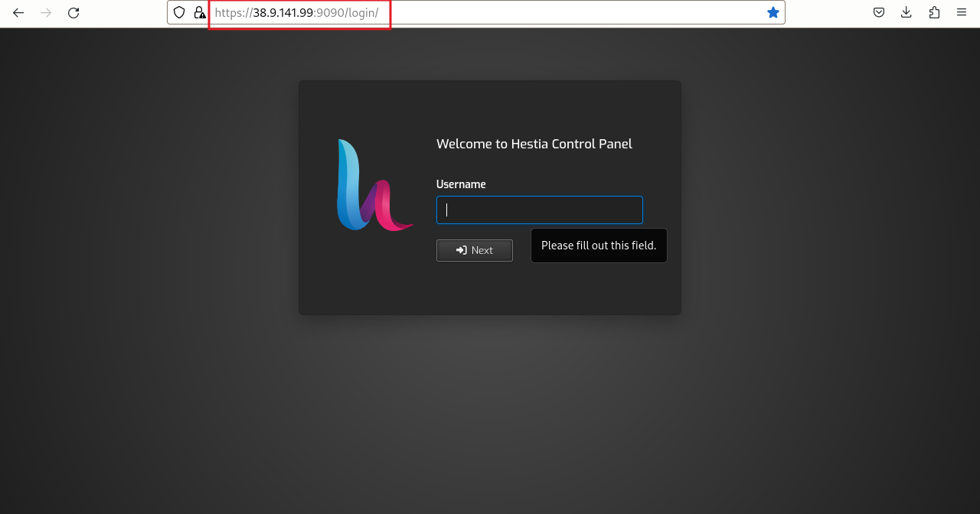Click the connection security padlock icon
This screenshot has height=514, width=980.
[199, 12]
